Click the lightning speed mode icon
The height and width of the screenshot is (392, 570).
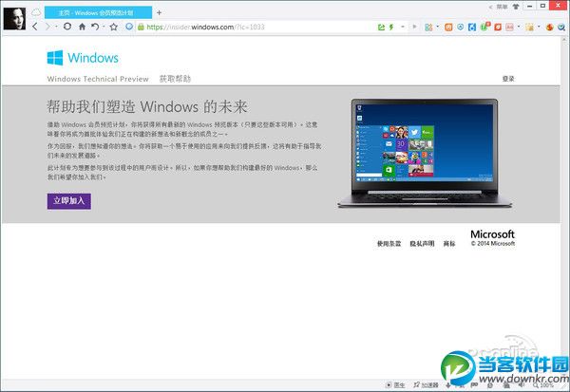coord(391,27)
